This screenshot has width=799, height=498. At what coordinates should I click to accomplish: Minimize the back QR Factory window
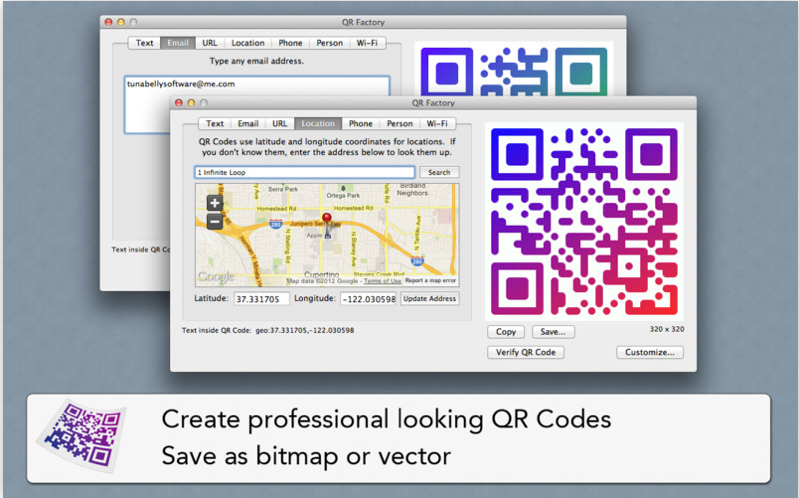pyautogui.click(x=121, y=22)
